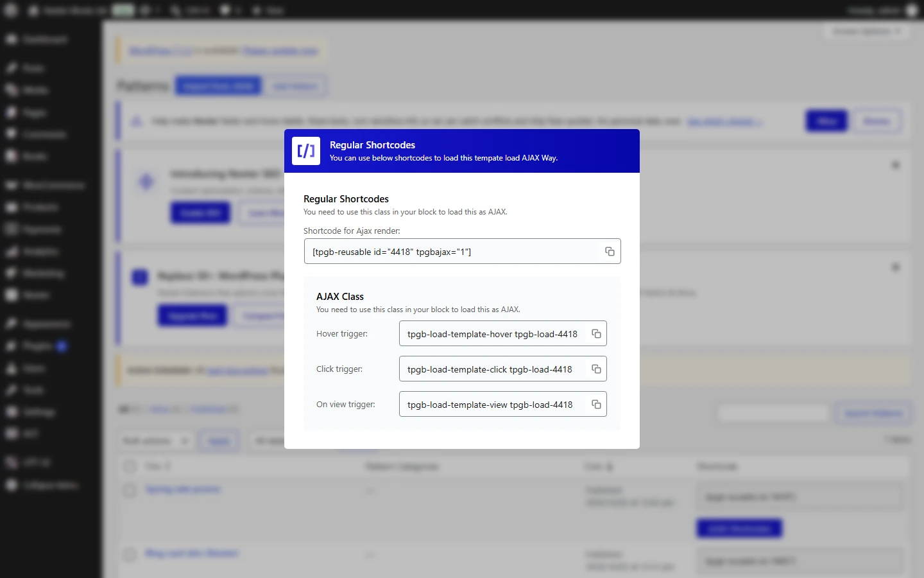Click the "Shortcode for Ajax render:" label

pos(352,231)
